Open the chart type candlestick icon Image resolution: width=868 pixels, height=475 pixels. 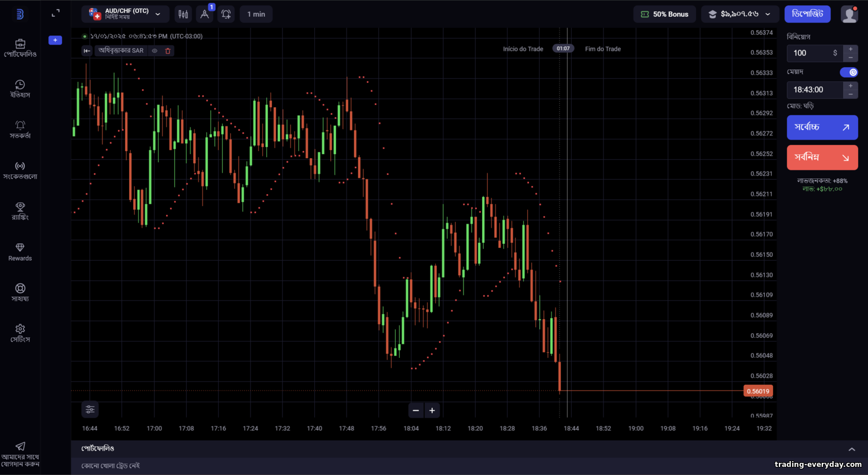tap(183, 14)
